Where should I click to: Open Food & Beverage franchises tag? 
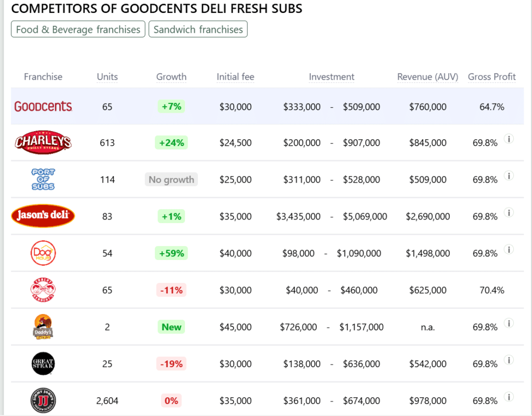pos(78,29)
